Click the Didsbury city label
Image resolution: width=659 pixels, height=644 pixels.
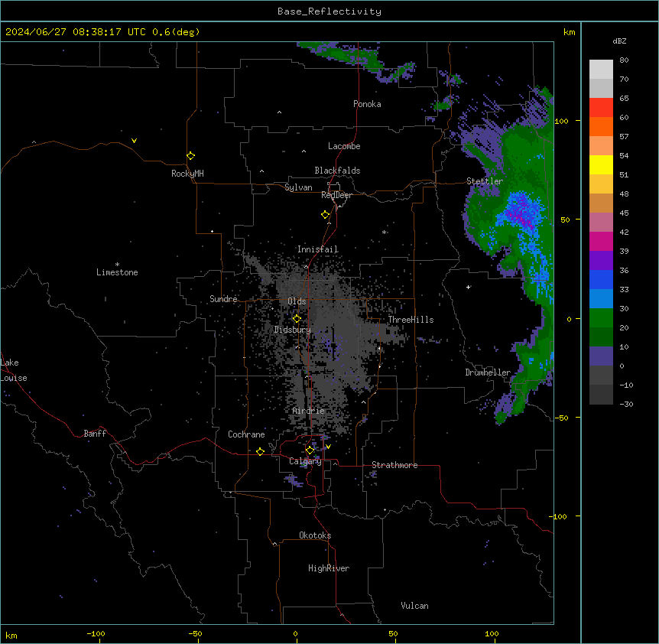[x=293, y=330]
